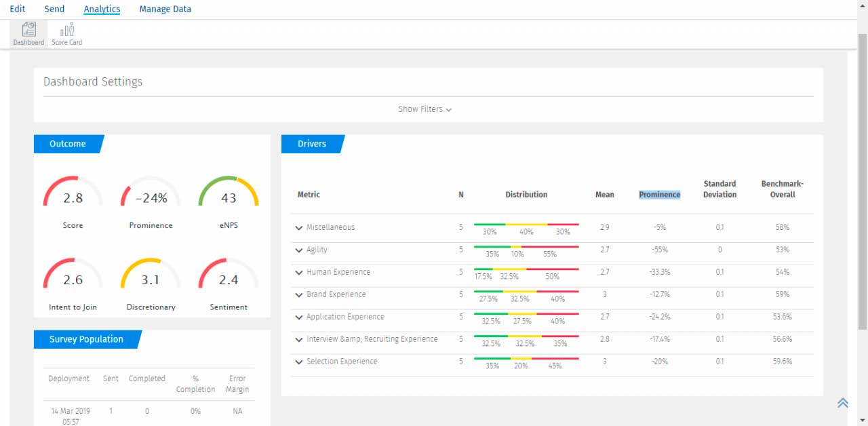Click the Interview & Recruiting prominence -17.4%
Image resolution: width=868 pixels, height=426 pixels.
pos(660,339)
